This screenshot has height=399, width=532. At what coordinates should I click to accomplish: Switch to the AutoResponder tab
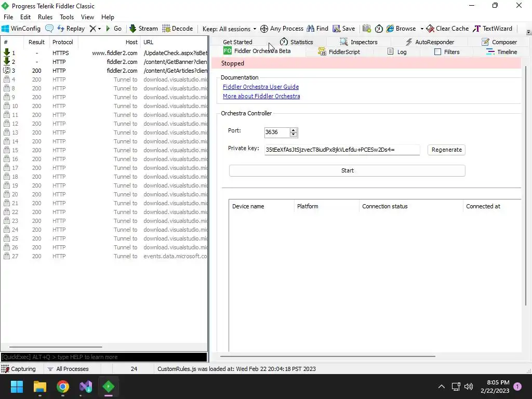click(430, 42)
